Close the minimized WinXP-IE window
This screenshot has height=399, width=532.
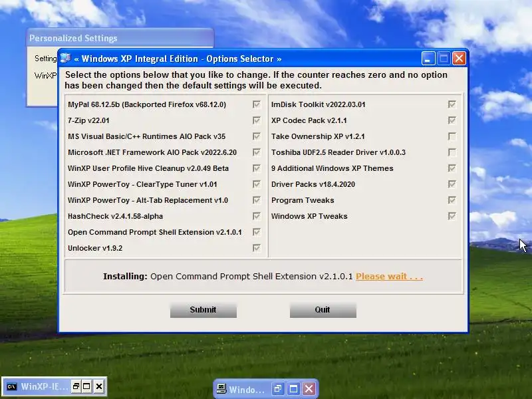pyautogui.click(x=99, y=386)
